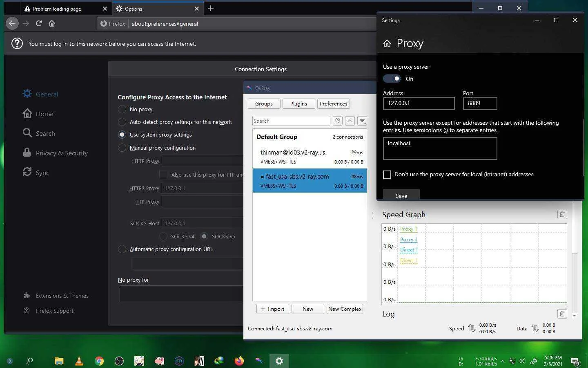
Task: Expand the Qv2ray panel with the down arrow
Action: 575,316
